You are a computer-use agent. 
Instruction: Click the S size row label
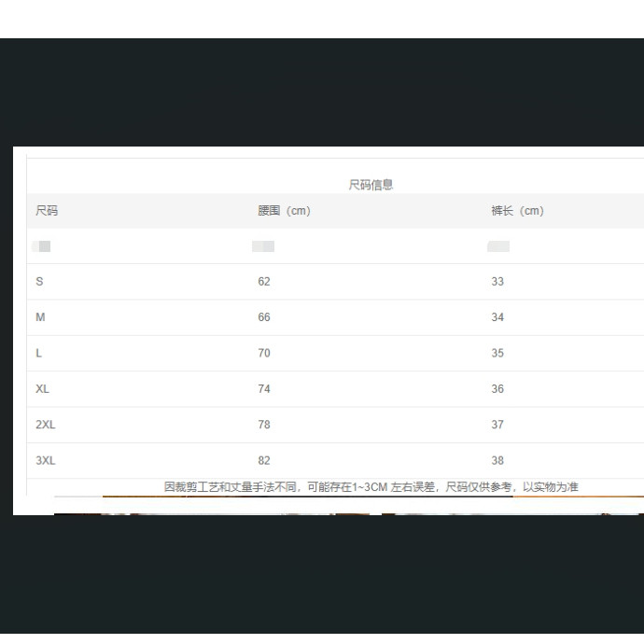[39, 282]
